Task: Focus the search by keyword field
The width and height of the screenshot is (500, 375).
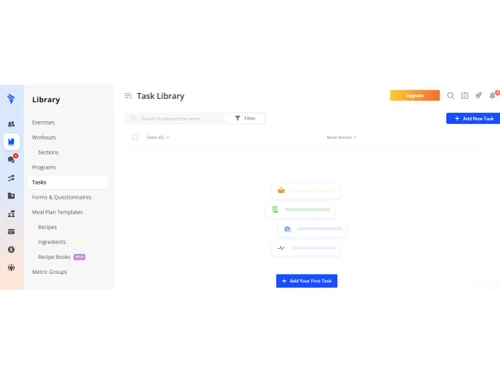Action: pos(174,118)
